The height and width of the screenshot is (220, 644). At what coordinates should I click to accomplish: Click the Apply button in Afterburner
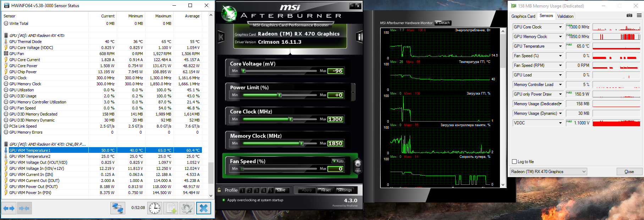[307, 190]
